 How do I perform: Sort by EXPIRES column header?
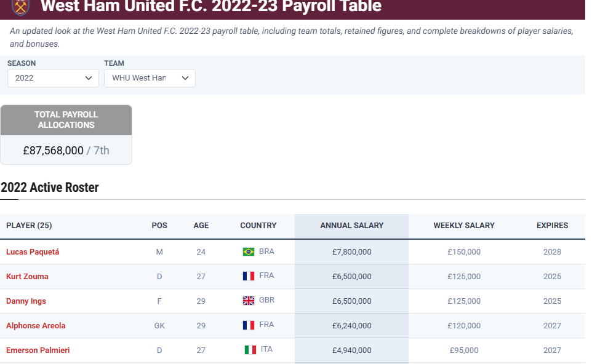(553, 226)
